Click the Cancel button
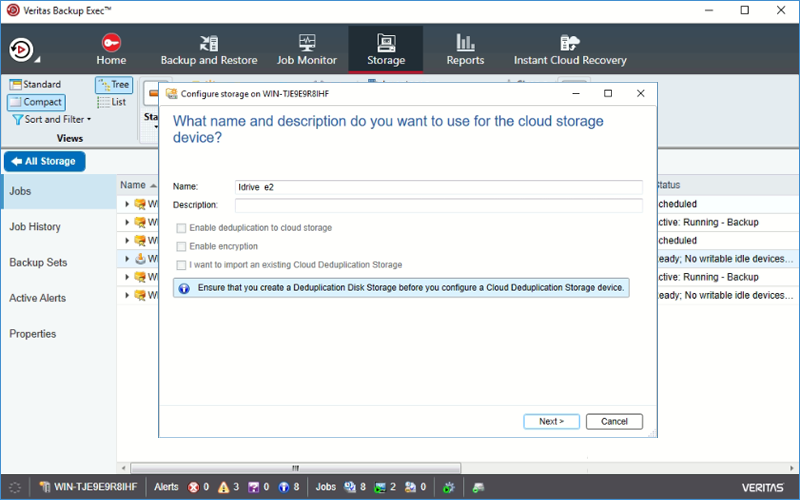 coord(614,421)
